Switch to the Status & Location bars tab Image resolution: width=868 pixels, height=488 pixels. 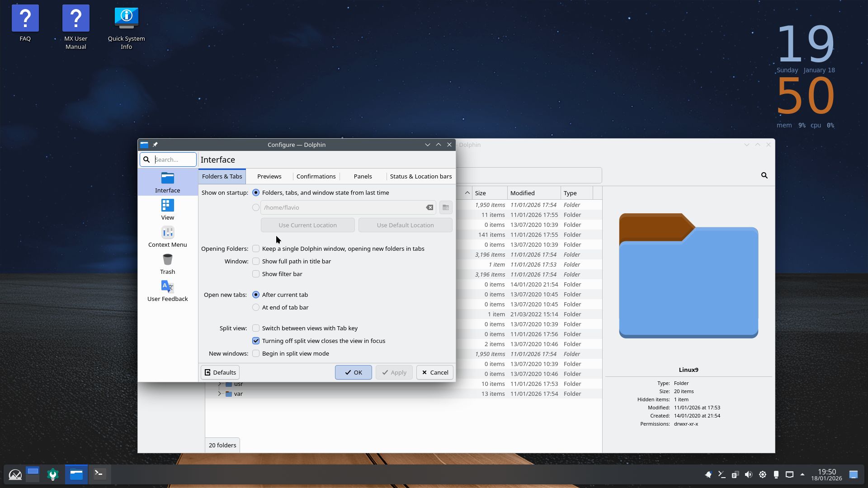420,176
